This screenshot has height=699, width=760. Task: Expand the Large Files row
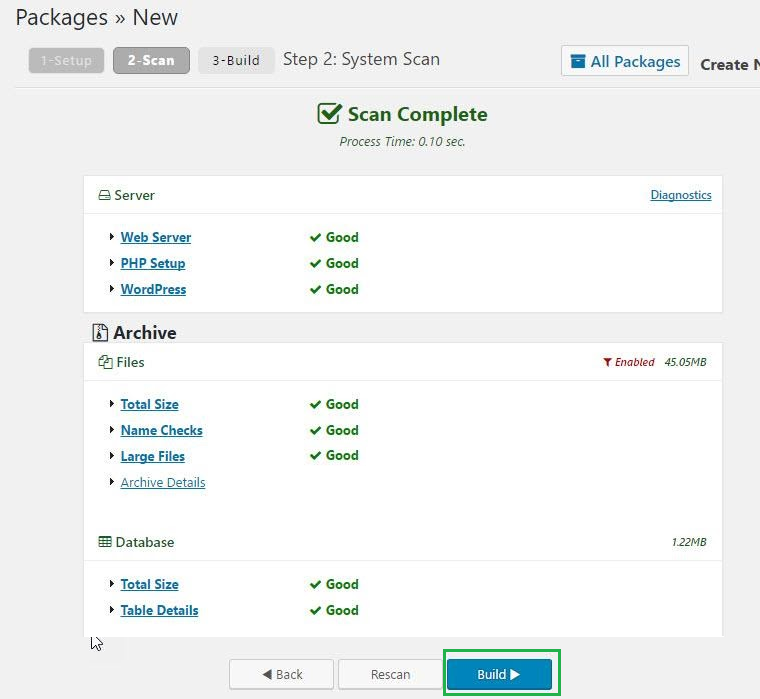click(152, 456)
